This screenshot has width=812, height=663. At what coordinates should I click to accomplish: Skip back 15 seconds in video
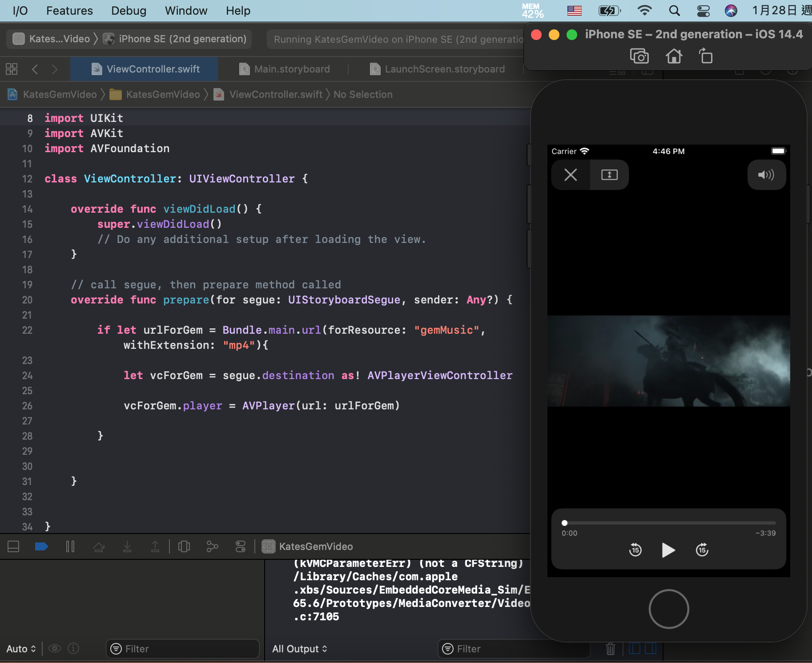pyautogui.click(x=635, y=550)
